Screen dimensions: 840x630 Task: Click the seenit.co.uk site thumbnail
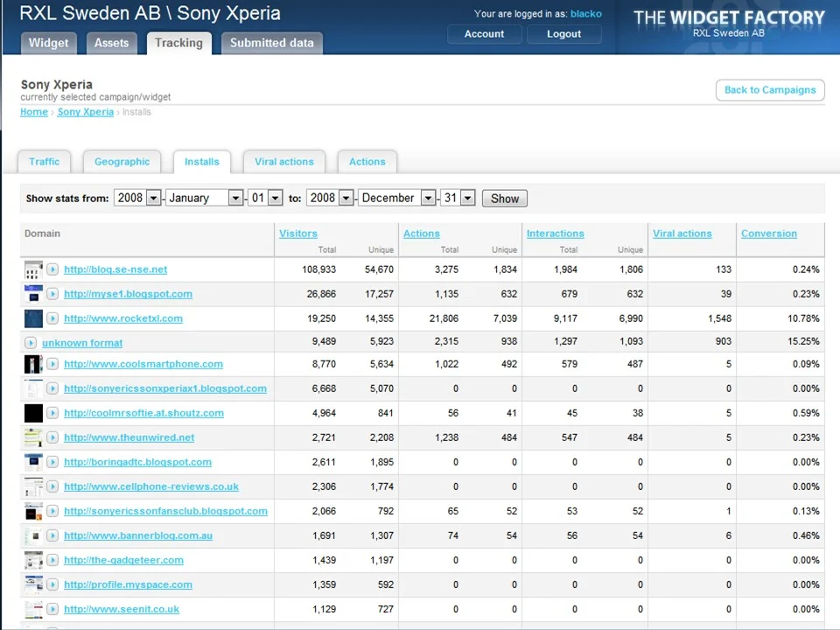pos(33,609)
